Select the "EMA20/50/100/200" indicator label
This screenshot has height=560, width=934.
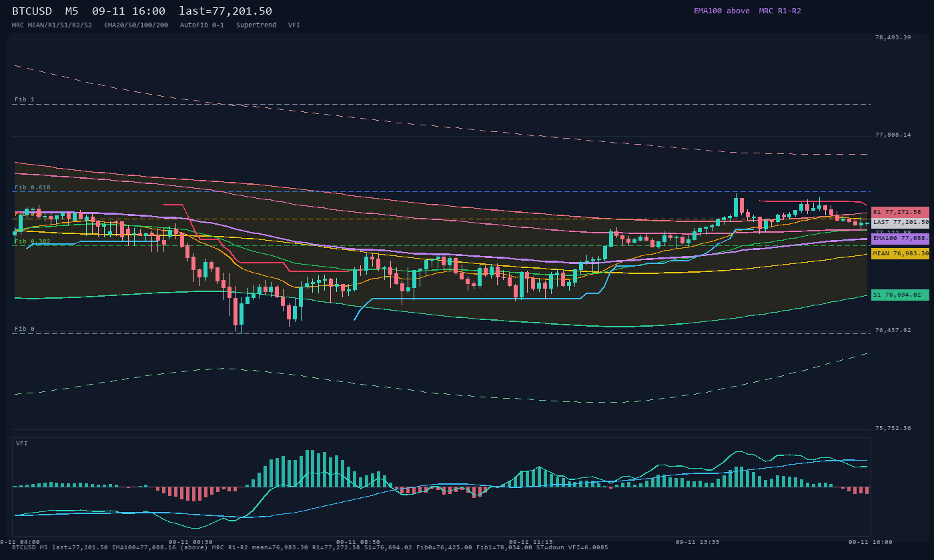(x=136, y=25)
